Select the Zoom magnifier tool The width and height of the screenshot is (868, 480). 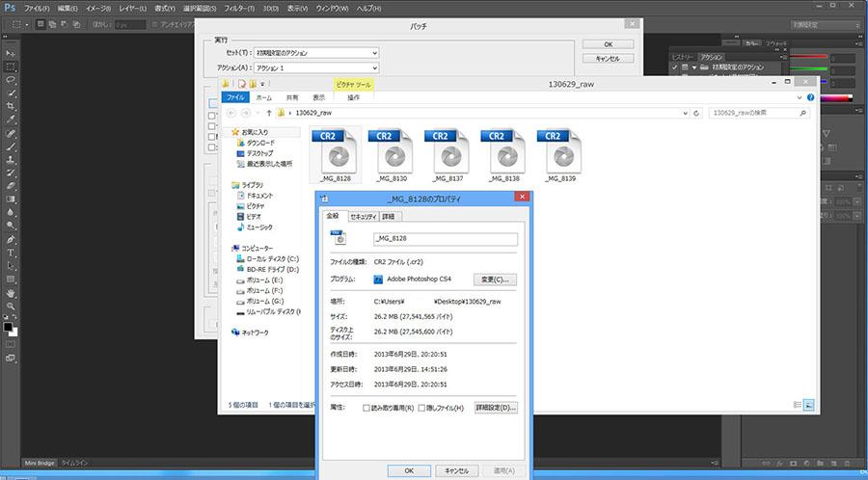[x=11, y=306]
